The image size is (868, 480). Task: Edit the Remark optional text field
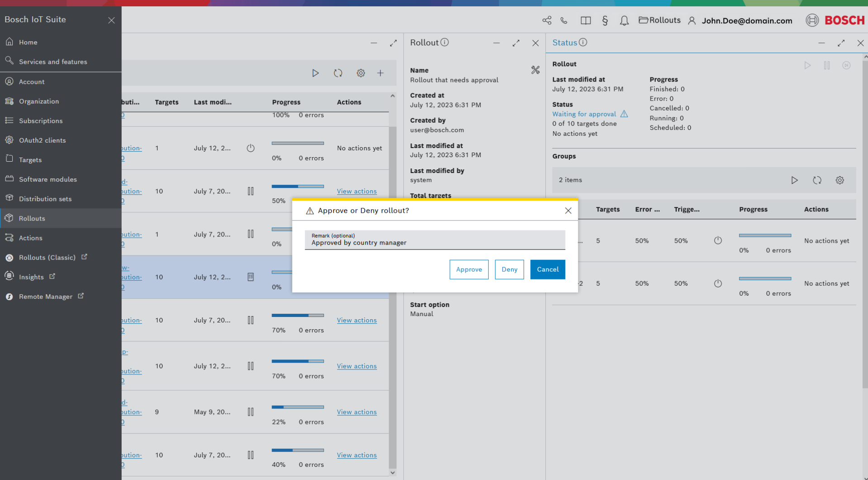click(x=434, y=240)
